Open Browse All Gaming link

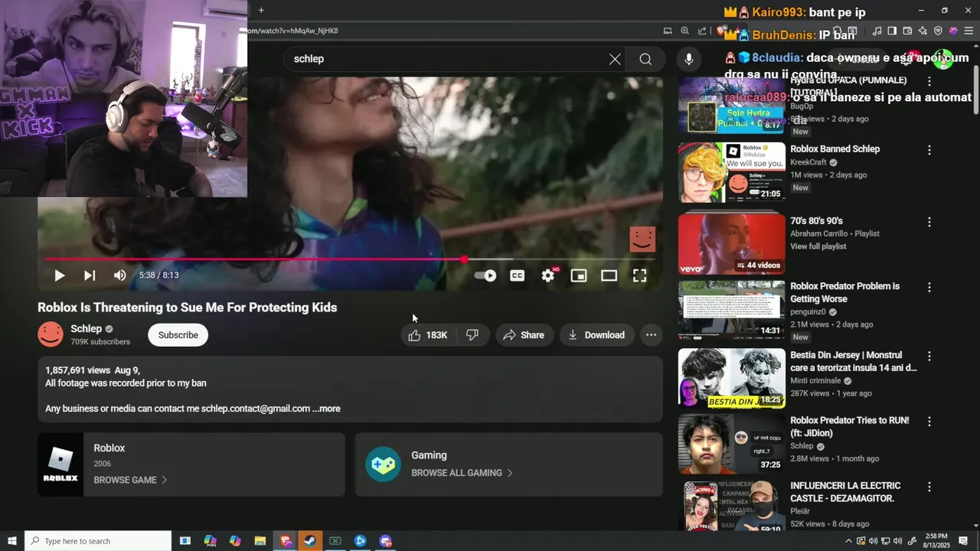pyautogui.click(x=462, y=473)
